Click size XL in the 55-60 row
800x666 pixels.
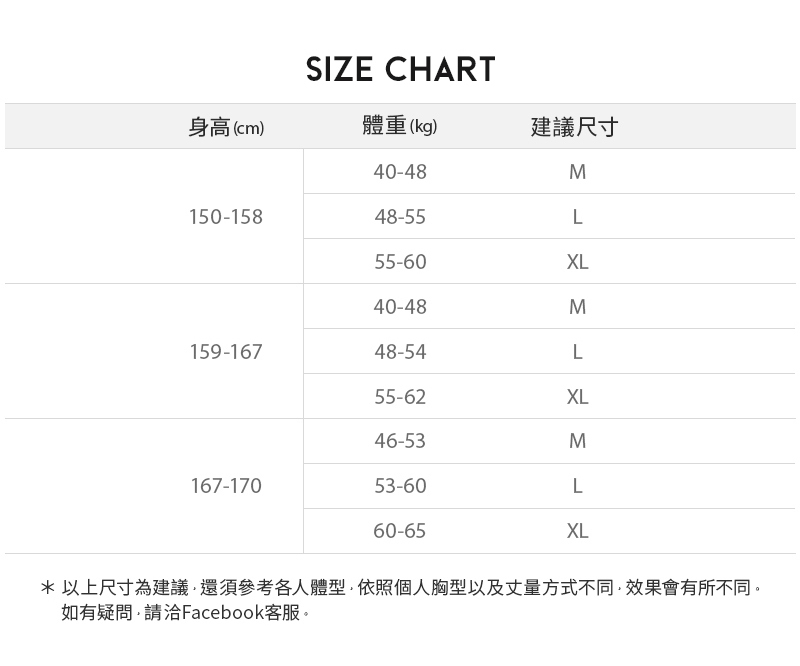pyautogui.click(x=577, y=262)
